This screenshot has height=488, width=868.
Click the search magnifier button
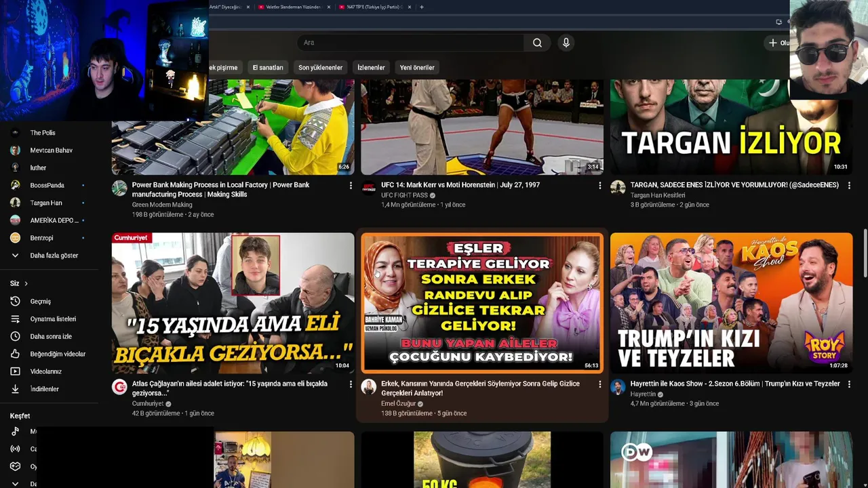[537, 43]
